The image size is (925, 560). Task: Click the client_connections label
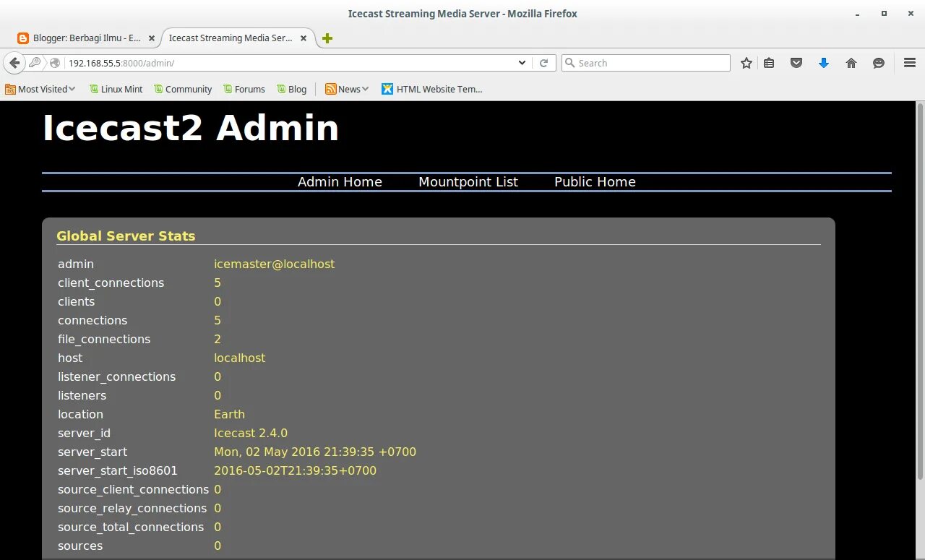(x=111, y=283)
